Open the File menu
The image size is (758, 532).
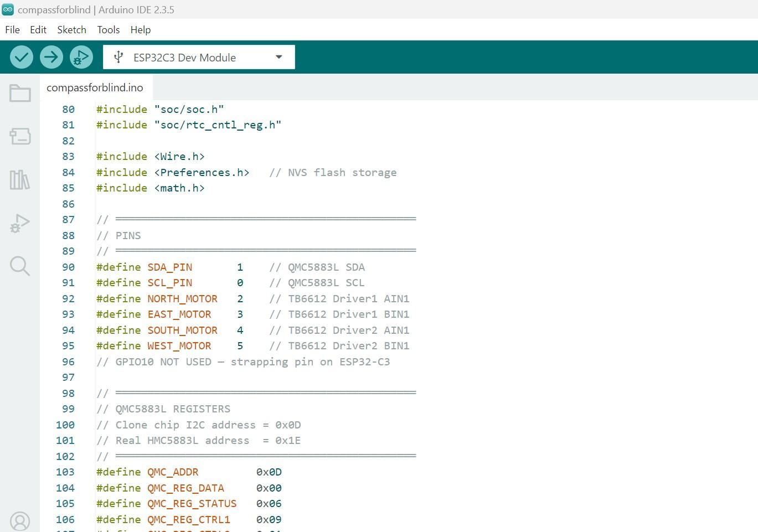12,30
